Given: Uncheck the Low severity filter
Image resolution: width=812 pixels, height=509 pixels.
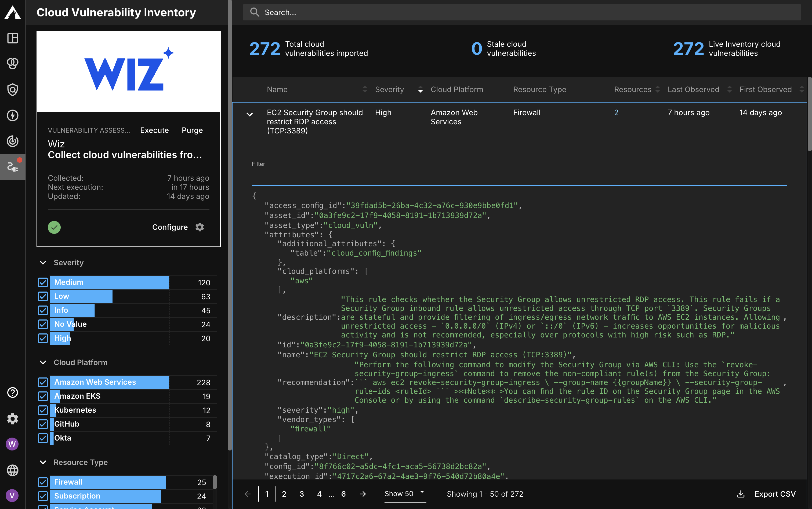Looking at the screenshot, I should [x=43, y=296].
